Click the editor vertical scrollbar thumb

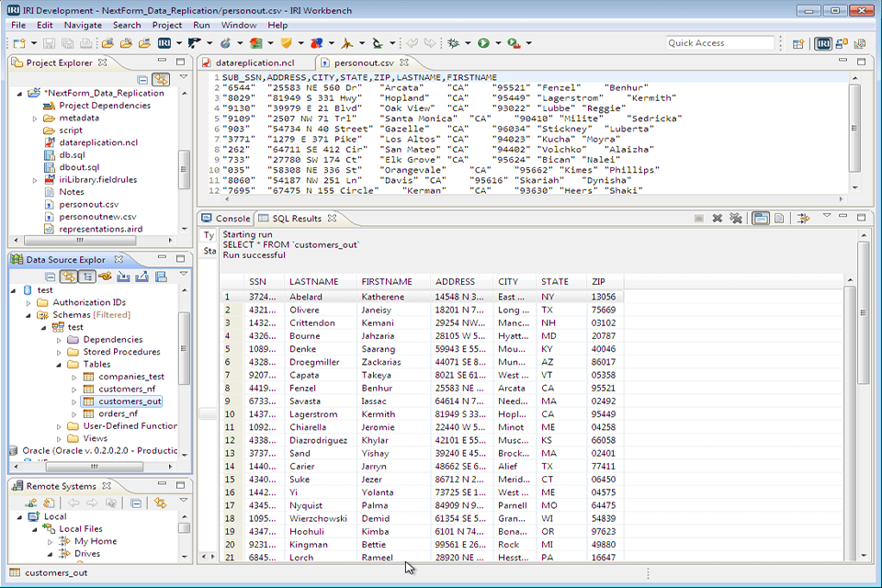click(x=854, y=129)
